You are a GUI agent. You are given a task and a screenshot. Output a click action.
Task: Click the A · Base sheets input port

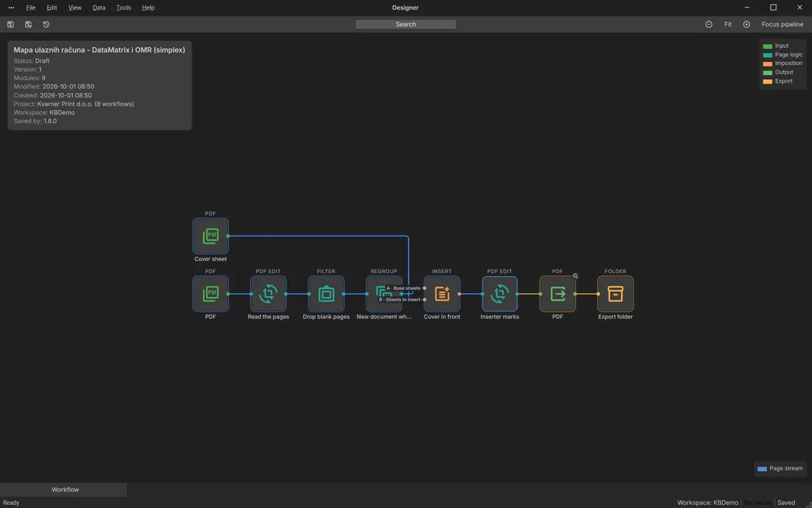point(424,288)
